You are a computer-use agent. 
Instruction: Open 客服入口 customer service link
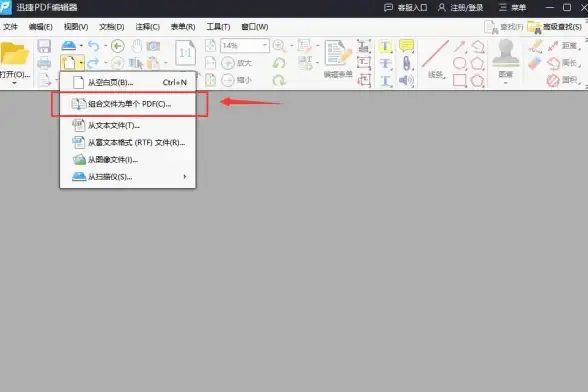pyautogui.click(x=406, y=8)
